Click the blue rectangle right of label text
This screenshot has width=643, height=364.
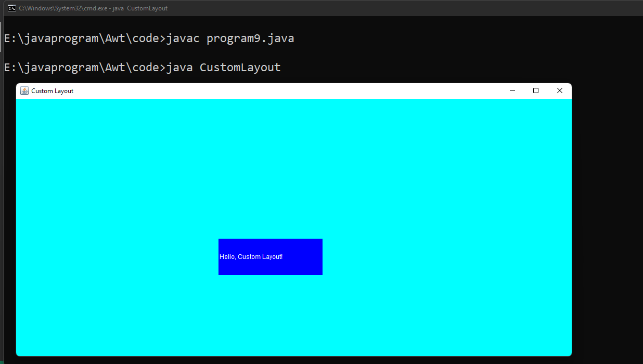coord(304,257)
